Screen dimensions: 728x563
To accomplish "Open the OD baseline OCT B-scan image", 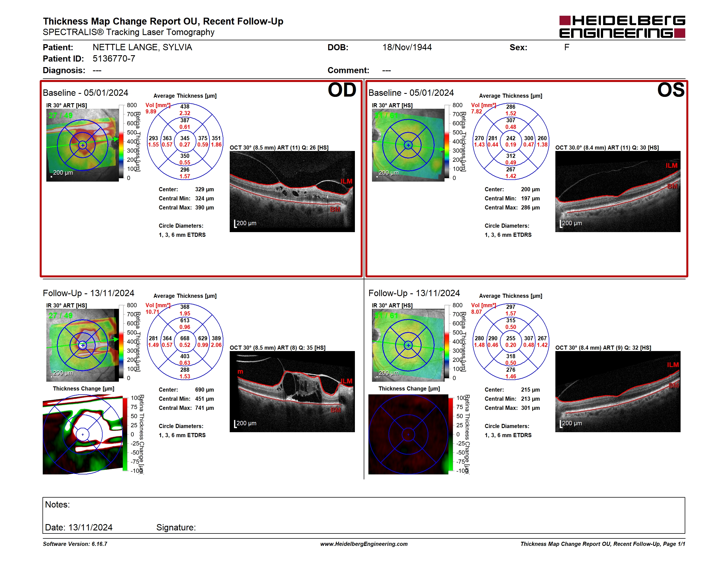I will point(292,192).
